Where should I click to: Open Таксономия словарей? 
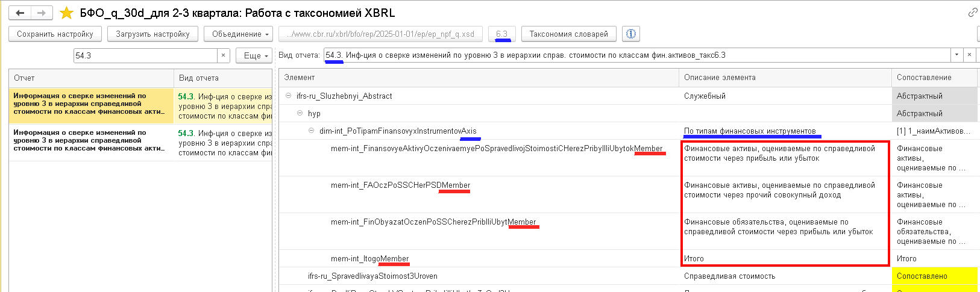[x=568, y=34]
